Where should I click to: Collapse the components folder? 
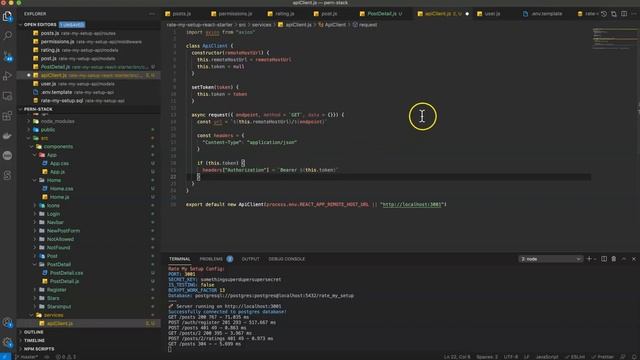[58, 147]
